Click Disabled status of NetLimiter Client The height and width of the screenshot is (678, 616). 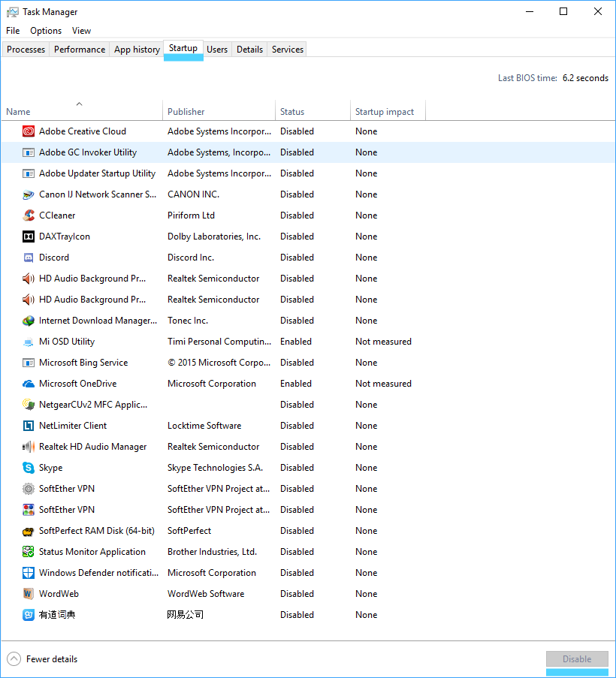297,426
